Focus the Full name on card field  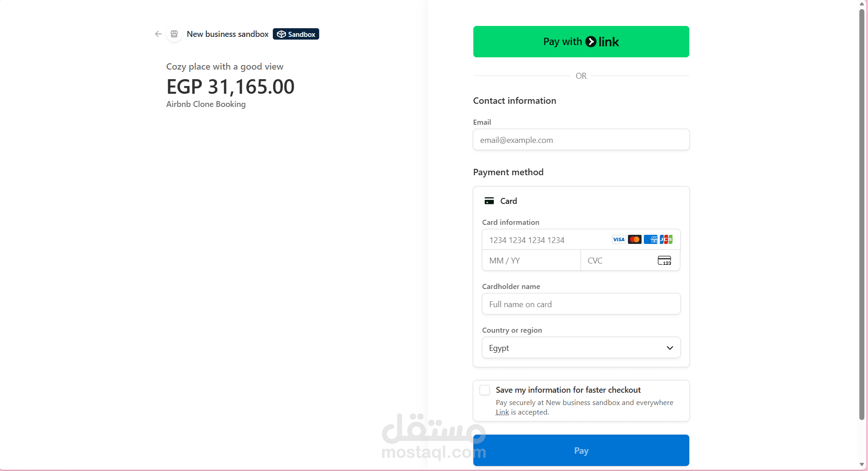pos(581,304)
